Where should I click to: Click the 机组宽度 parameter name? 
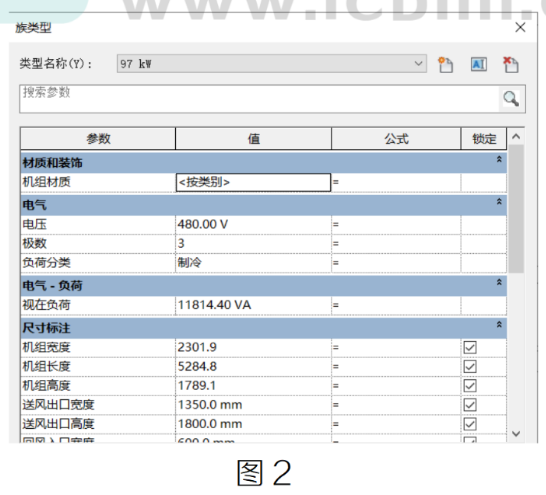pyautogui.click(x=46, y=347)
